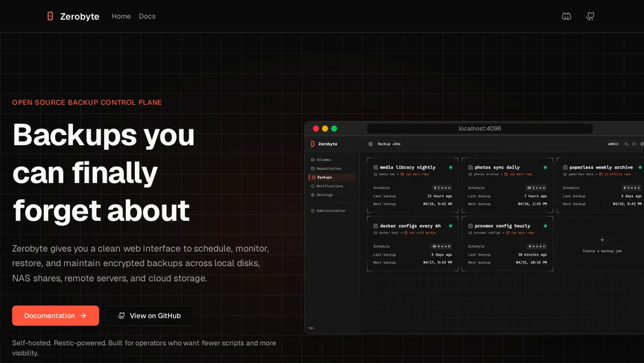Click the admin user badge
This screenshot has width=644, height=363.
click(613, 144)
